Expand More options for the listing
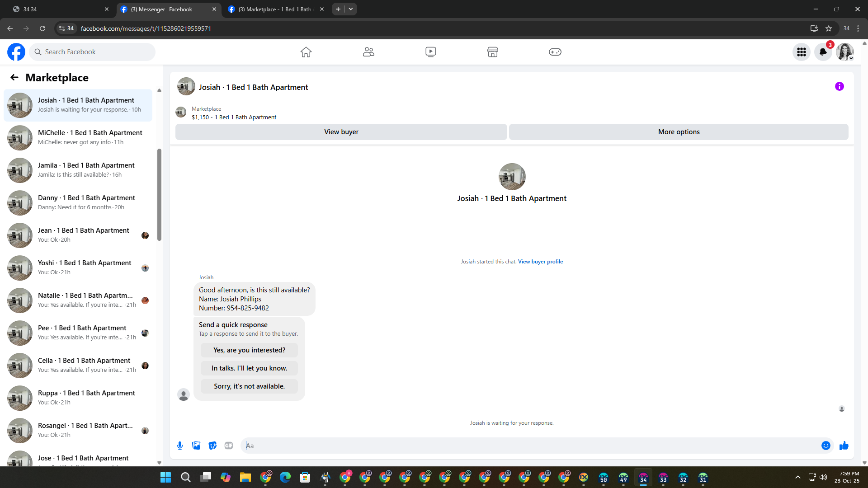 pos(678,132)
